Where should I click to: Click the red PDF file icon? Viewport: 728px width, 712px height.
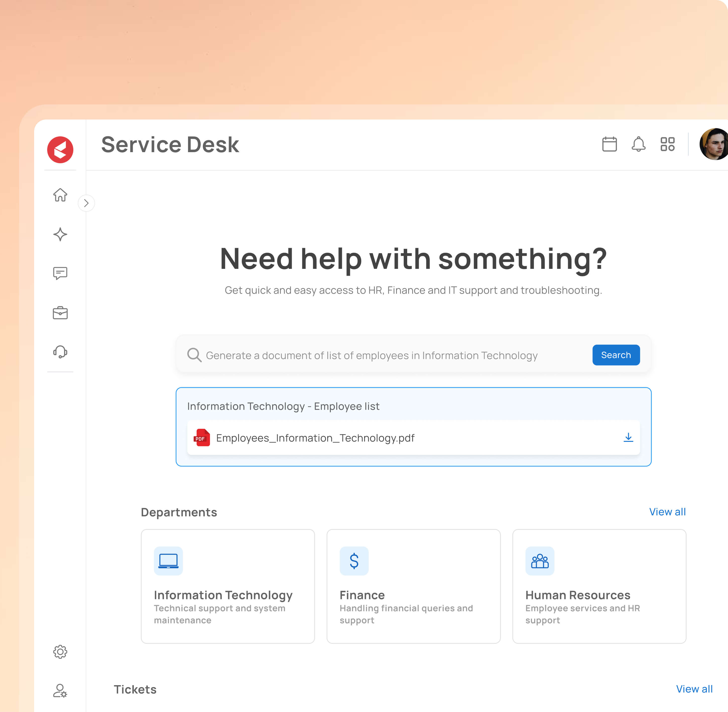pos(202,438)
